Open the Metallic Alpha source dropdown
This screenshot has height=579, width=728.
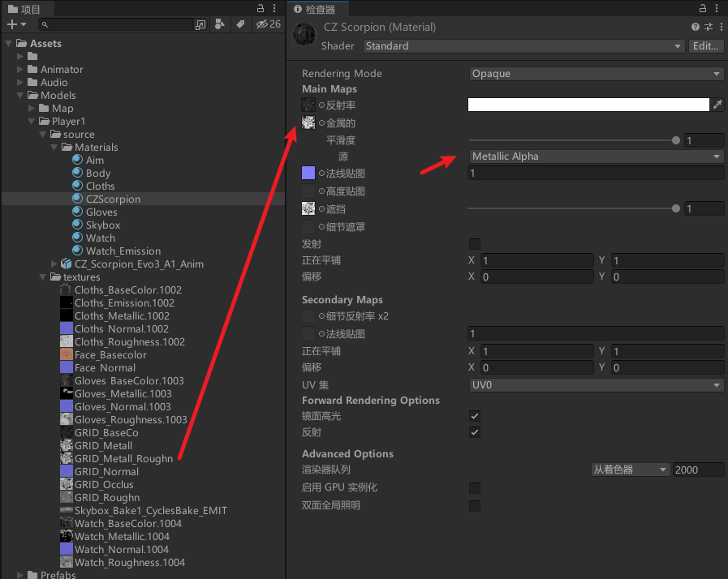(x=596, y=157)
